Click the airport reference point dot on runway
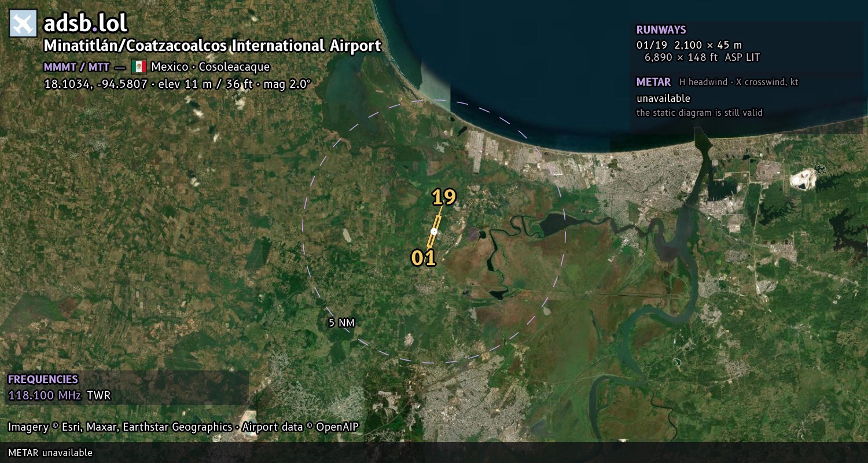The height and width of the screenshot is (463, 868). coord(434,231)
